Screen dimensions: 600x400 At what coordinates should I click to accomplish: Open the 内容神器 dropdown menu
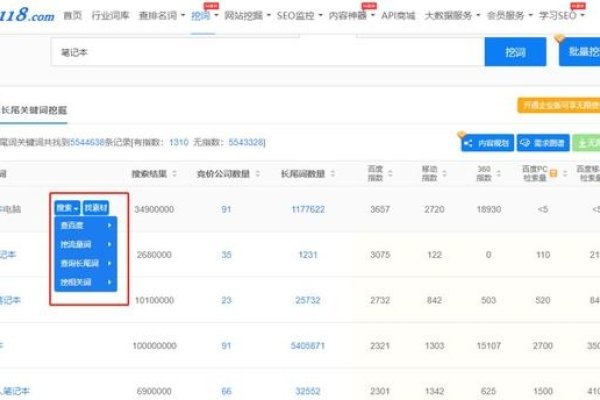(x=352, y=16)
